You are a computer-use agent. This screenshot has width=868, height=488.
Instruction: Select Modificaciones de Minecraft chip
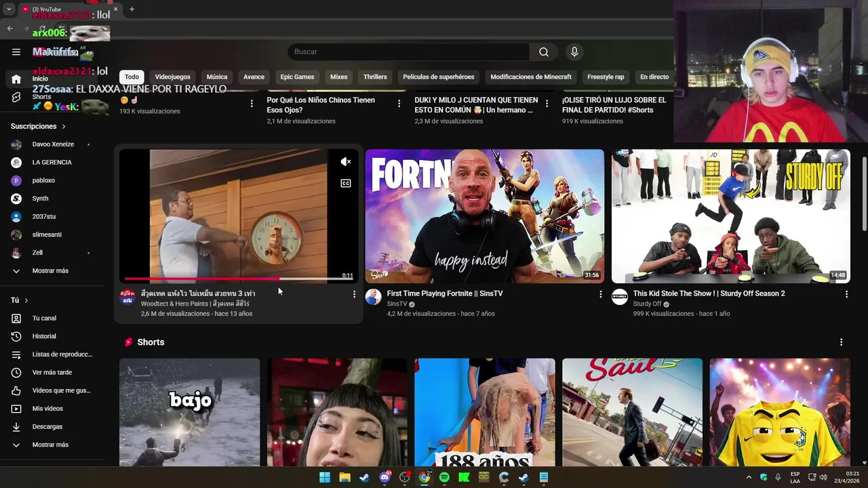(x=531, y=77)
